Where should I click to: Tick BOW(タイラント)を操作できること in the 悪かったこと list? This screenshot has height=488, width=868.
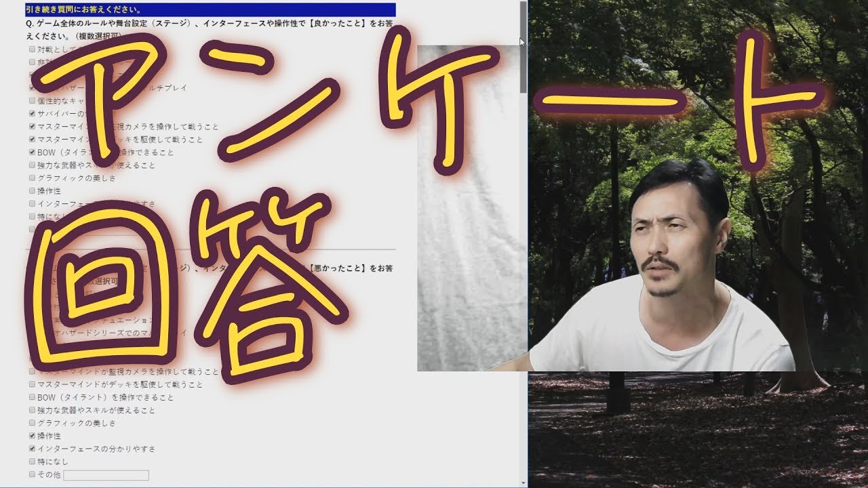click(x=32, y=397)
